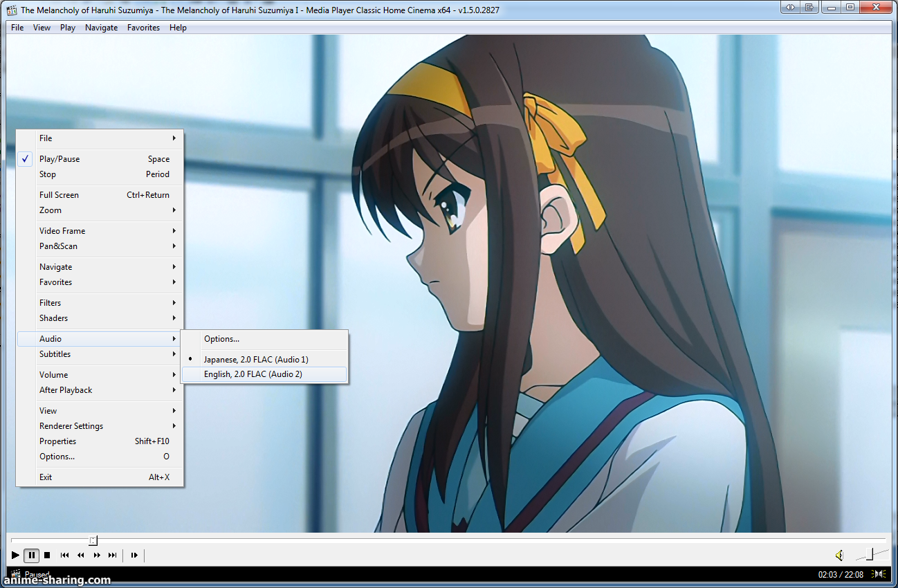Screen dimensions: 898x588
Task: Select Japanese, 2.0 FLAC (Audio 1) track
Action: (x=264, y=360)
